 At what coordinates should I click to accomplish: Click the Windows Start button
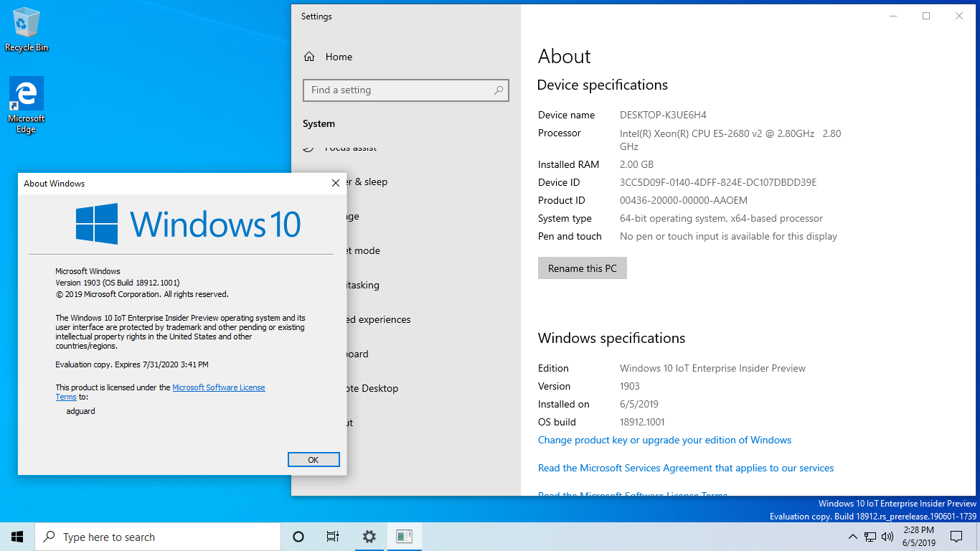tap(17, 537)
